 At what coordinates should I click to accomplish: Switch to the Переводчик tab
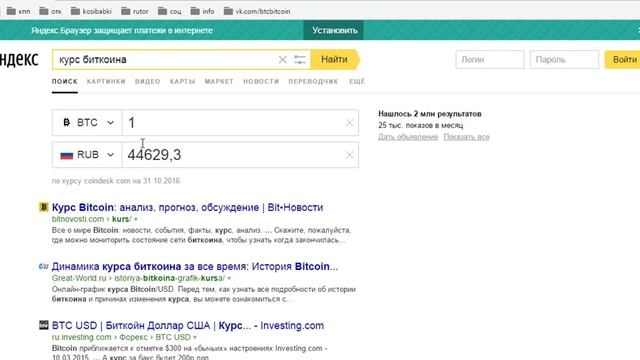(x=313, y=81)
